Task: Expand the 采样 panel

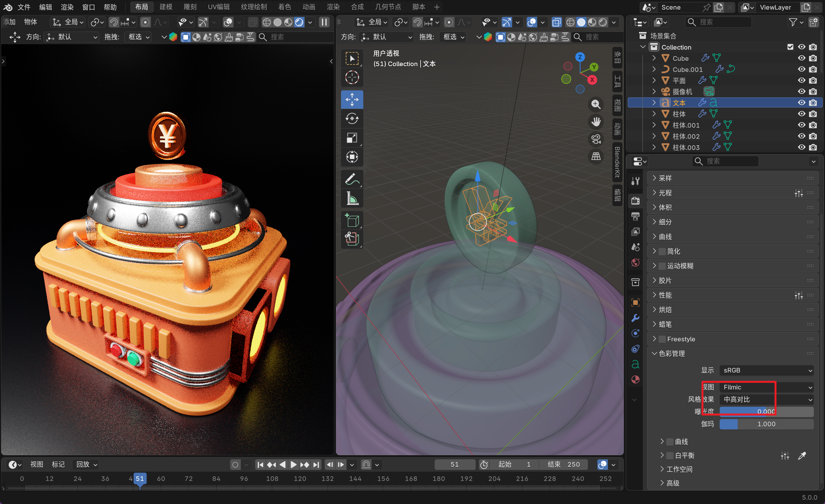Action: (x=665, y=178)
